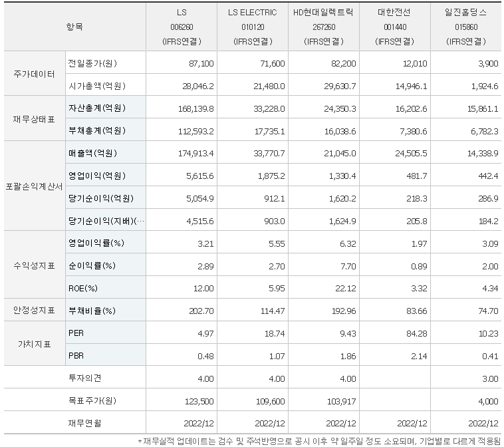Click LS market cap value 28,046.2
This screenshot has height=447, width=504.
(x=198, y=86)
